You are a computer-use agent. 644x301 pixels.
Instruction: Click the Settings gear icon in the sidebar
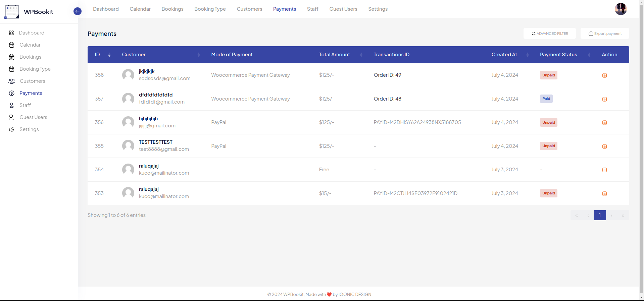coord(11,129)
